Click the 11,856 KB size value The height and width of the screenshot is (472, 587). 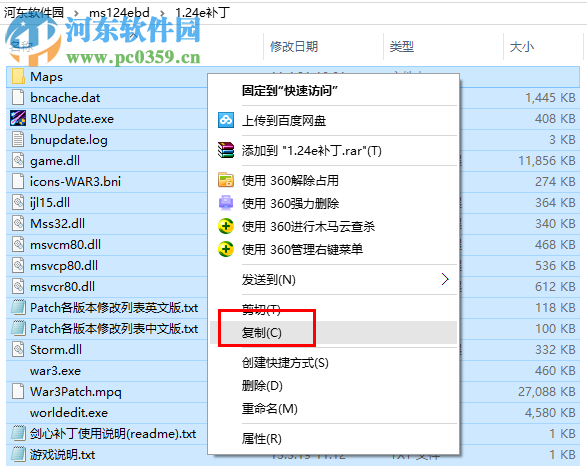point(547,161)
